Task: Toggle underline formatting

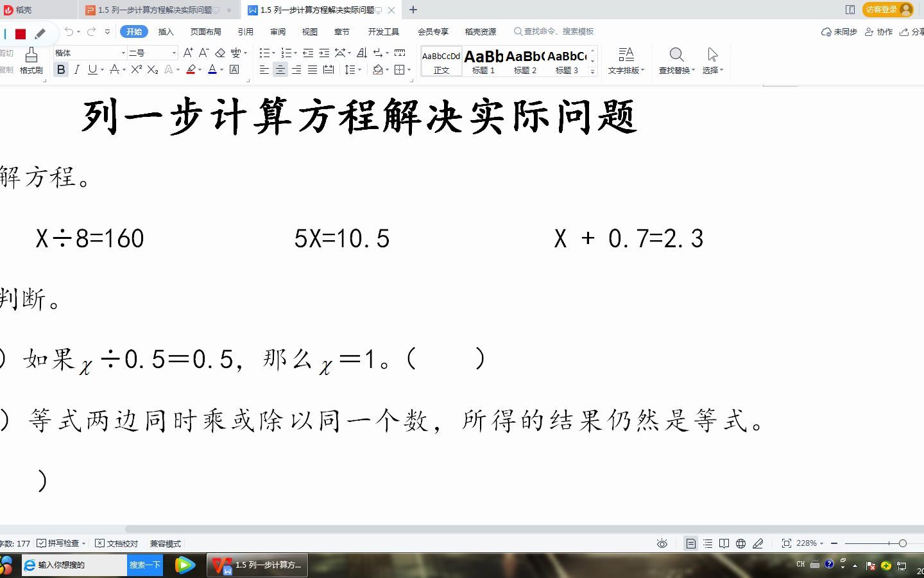Action: [92, 69]
